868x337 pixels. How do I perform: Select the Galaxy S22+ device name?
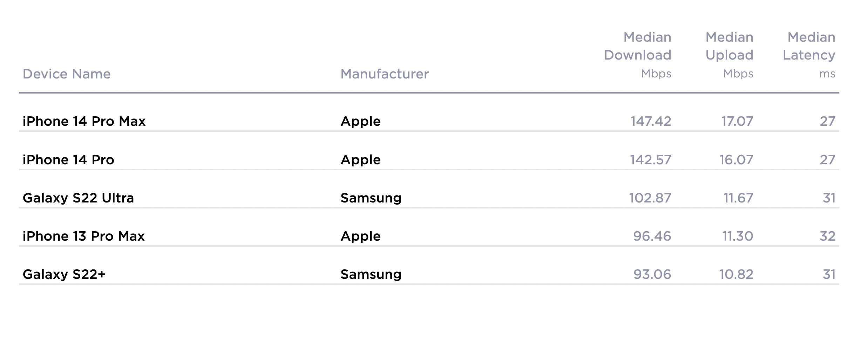coord(64,274)
